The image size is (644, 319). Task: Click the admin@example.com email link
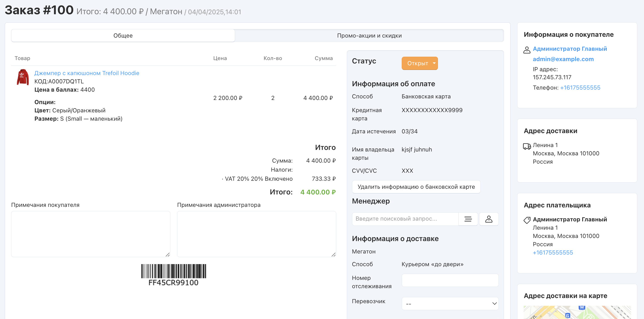(x=563, y=59)
